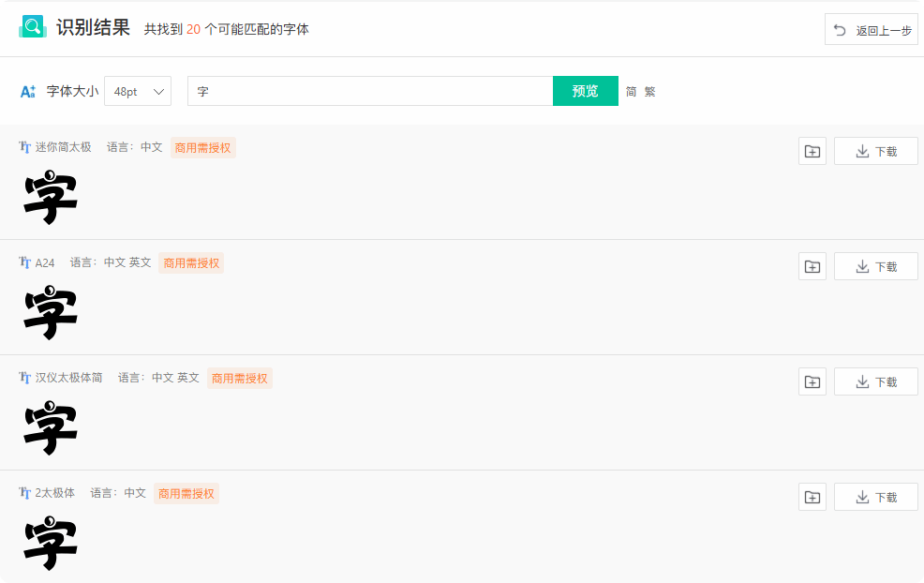924x583 pixels.
Task: Click 语言: 中文 in 迷你简太极 row
Action: 134,147
